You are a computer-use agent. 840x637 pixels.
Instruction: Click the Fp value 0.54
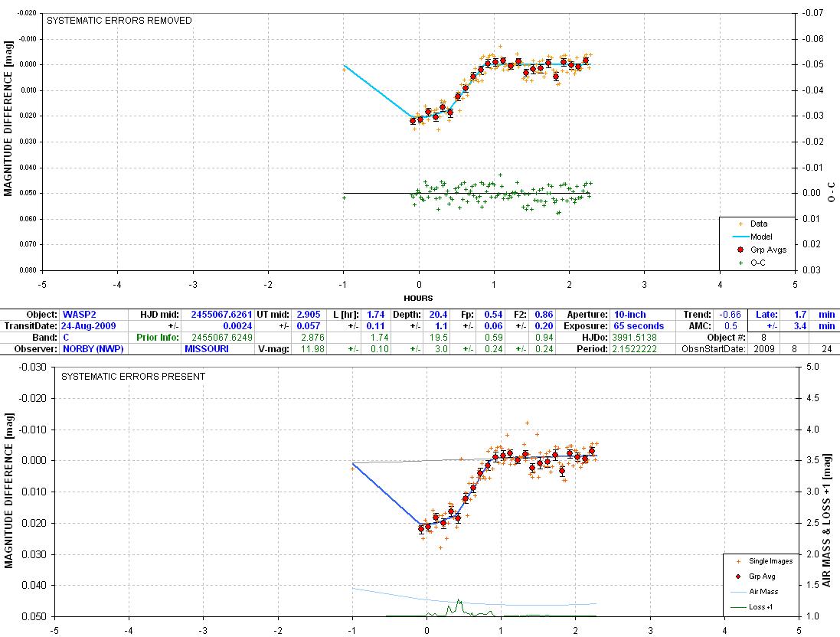tap(493, 315)
